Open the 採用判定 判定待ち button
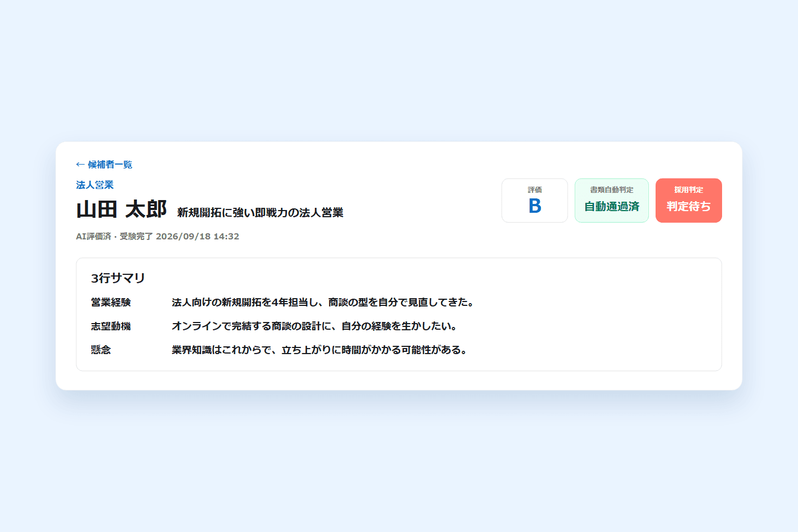This screenshot has width=798, height=532. 689,201
